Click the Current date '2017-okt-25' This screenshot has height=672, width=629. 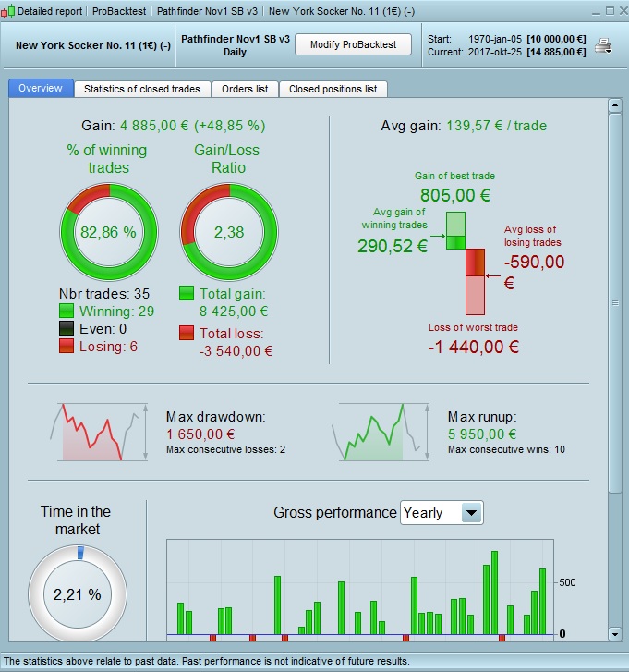pos(495,53)
